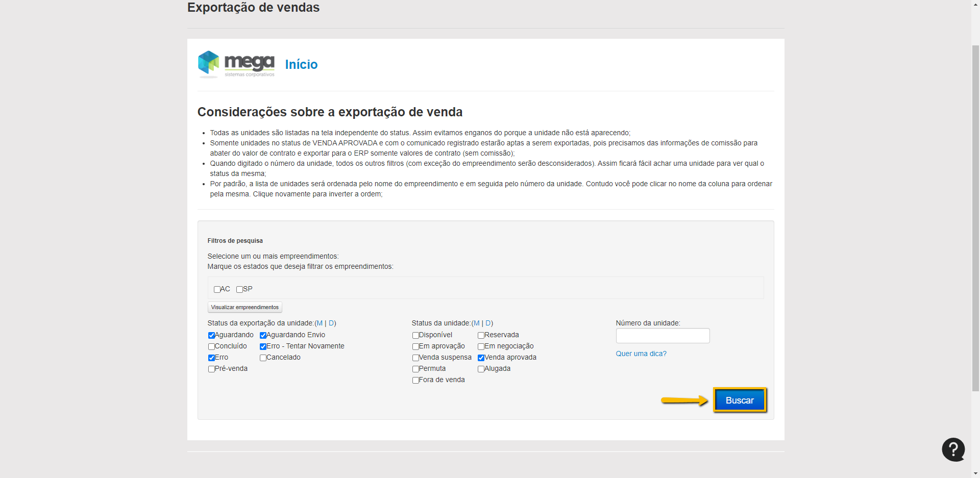This screenshot has width=980, height=478.
Task: Check the SP state checkbox
Action: [239, 289]
